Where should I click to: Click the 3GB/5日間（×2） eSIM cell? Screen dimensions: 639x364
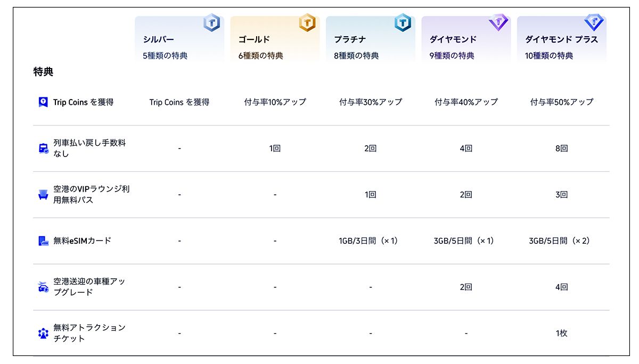pyautogui.click(x=561, y=241)
